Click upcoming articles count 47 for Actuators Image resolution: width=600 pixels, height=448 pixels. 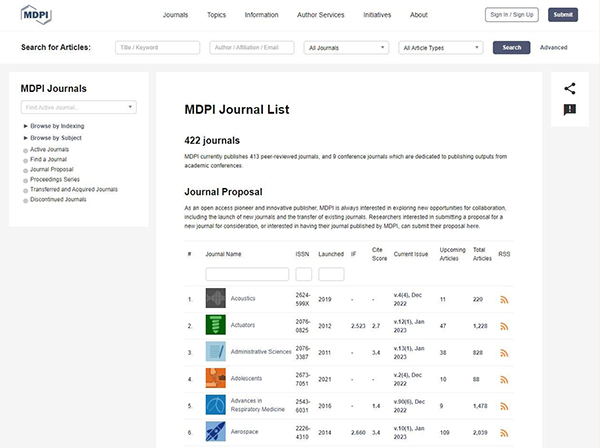[x=443, y=326]
